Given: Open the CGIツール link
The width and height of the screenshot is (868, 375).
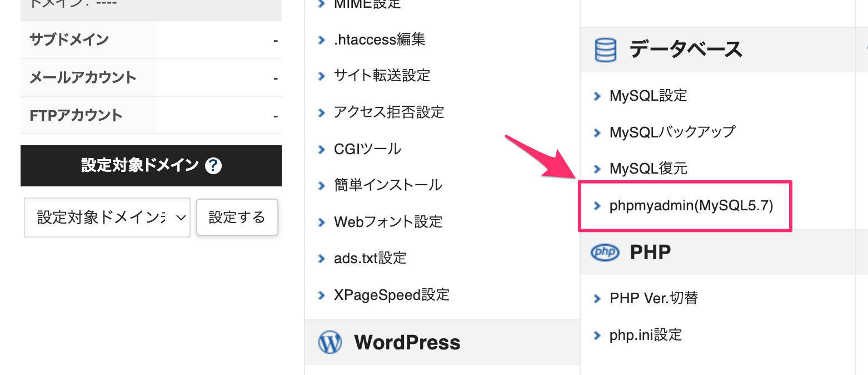Looking at the screenshot, I should click(x=367, y=149).
